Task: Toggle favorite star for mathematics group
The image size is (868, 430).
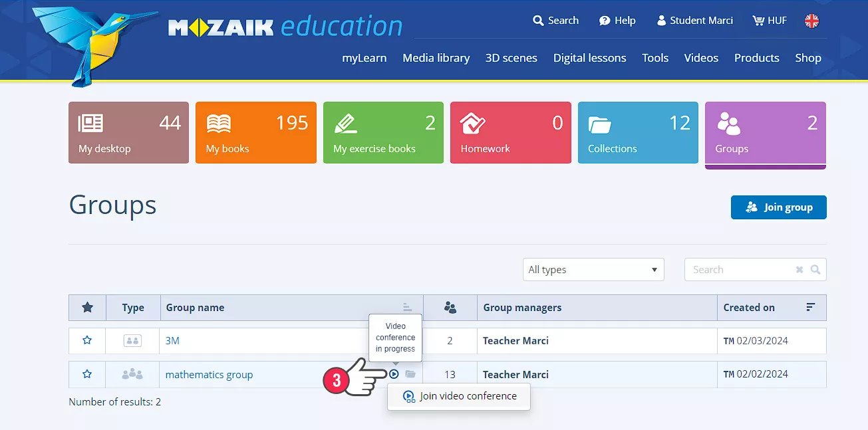Action: point(87,374)
